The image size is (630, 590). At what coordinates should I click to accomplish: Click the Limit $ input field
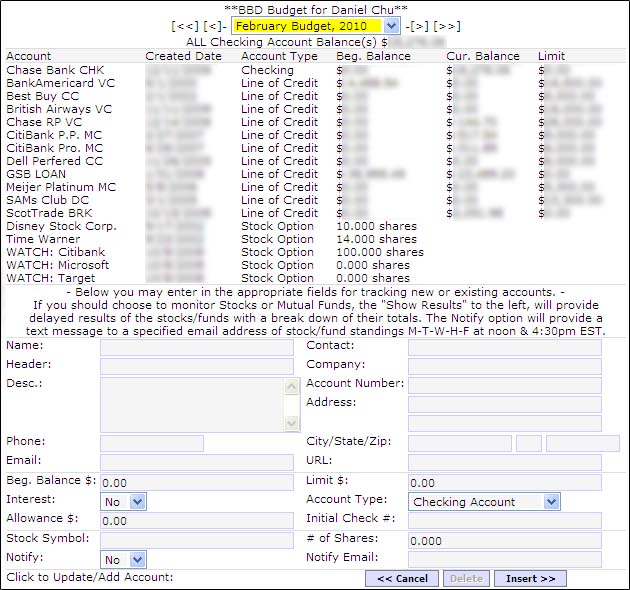point(505,482)
